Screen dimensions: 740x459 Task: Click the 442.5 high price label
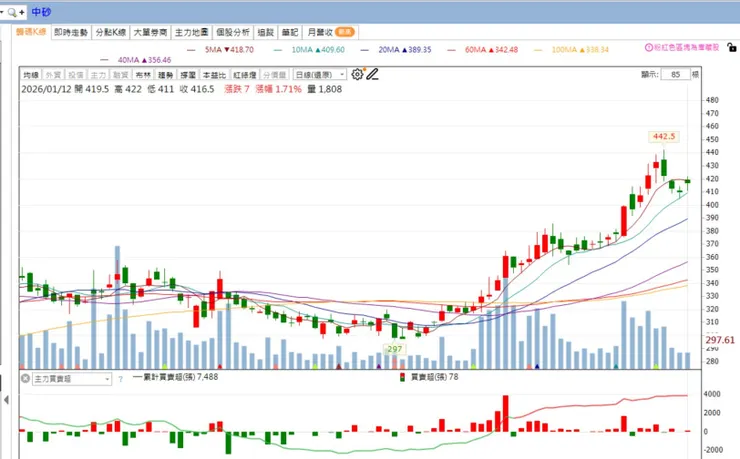(664, 137)
